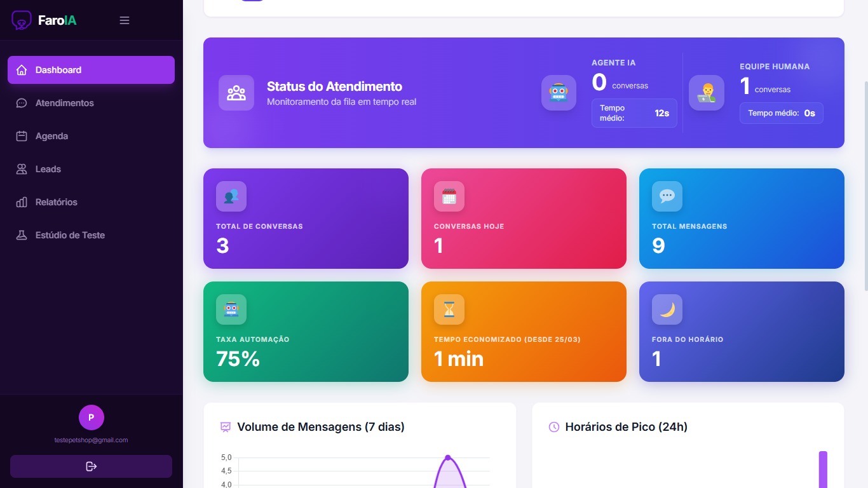Select the Total de Conversas card

coord(306,219)
